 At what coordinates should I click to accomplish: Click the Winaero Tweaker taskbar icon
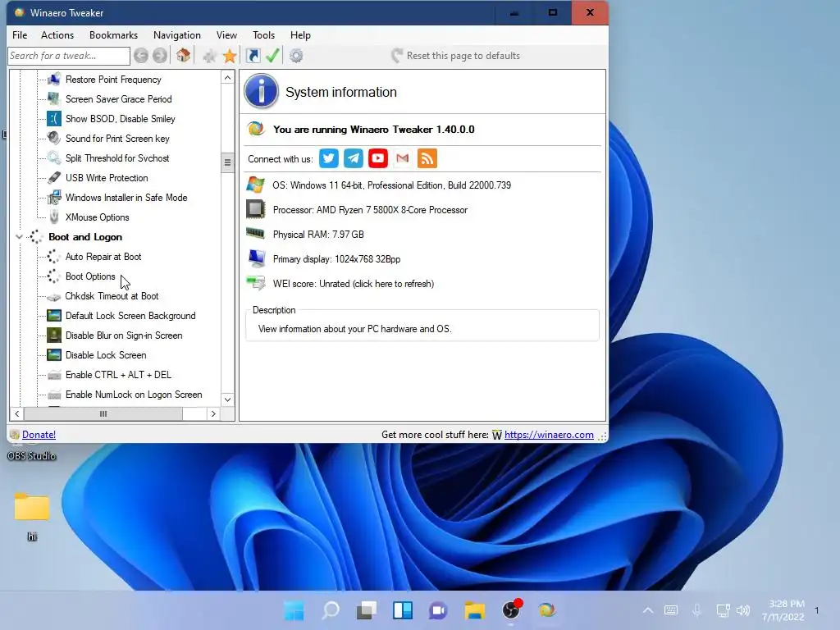[x=547, y=610]
